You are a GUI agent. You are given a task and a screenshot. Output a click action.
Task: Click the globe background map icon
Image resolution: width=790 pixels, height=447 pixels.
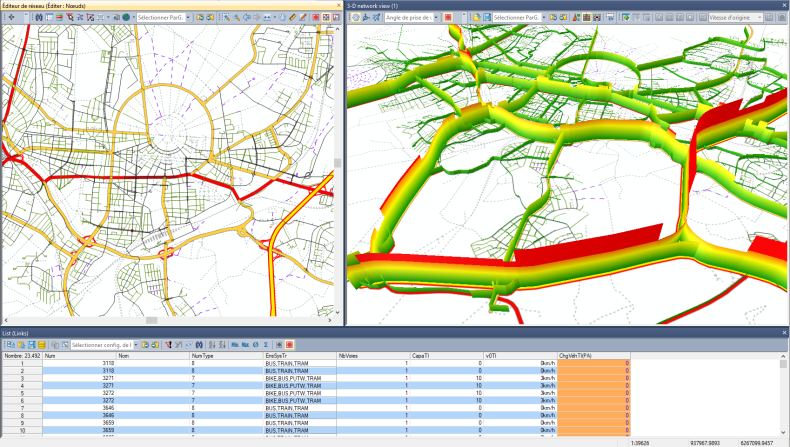tap(127, 18)
